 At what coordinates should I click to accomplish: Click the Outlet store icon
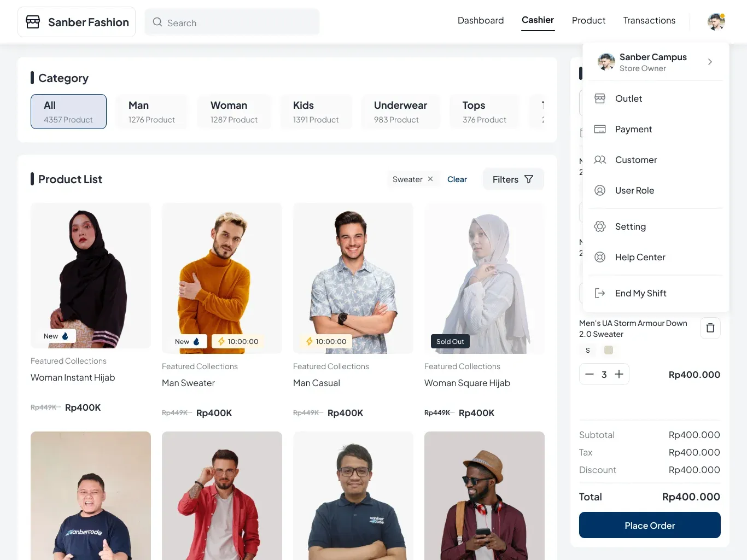(600, 98)
